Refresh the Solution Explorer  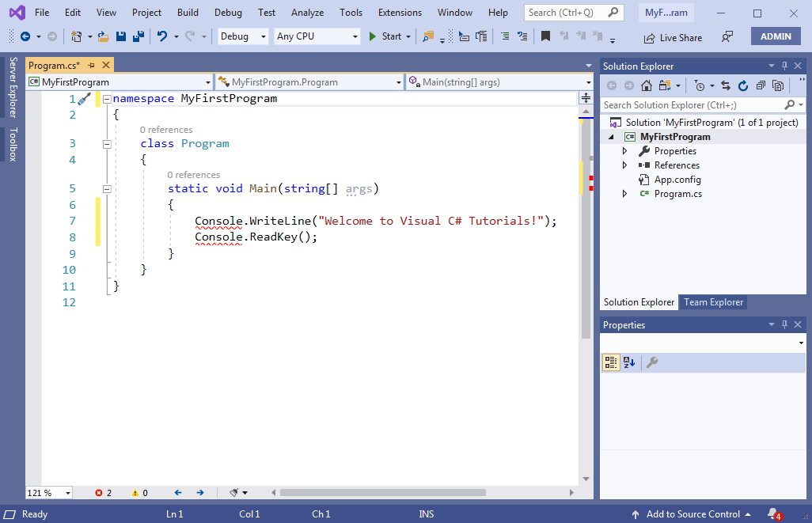coord(744,85)
